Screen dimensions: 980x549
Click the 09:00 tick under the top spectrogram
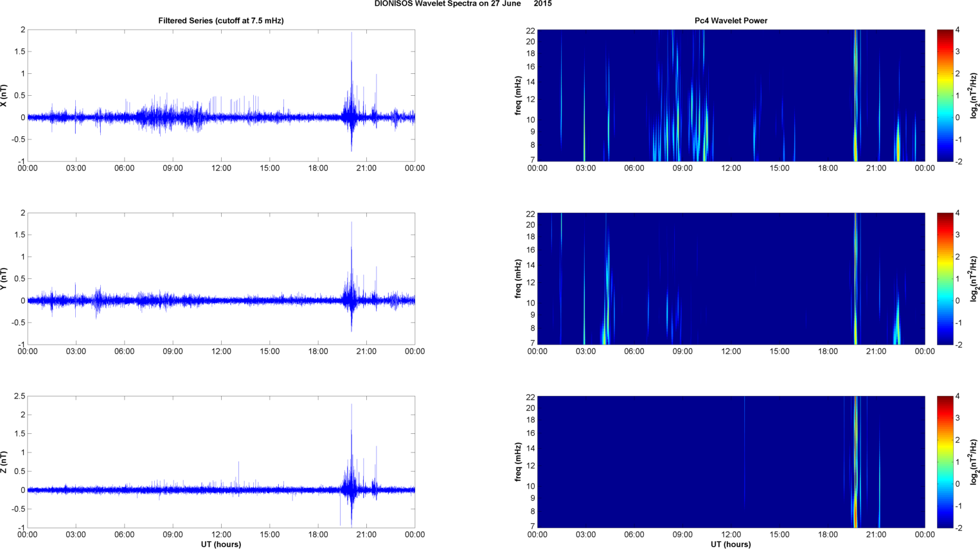pos(682,168)
